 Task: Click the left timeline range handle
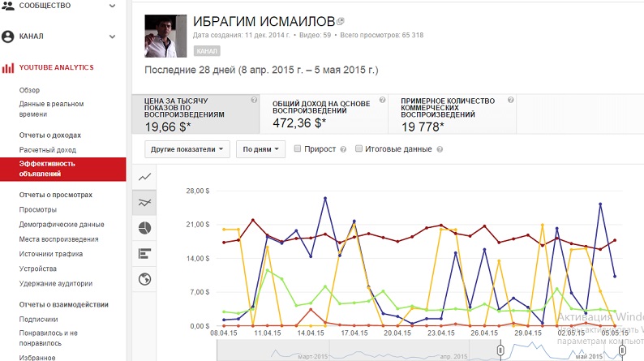pyautogui.click(x=500, y=350)
